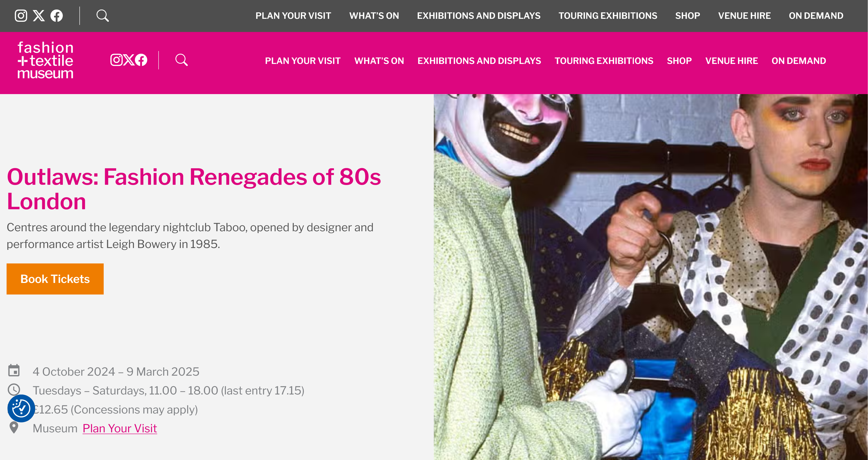
Task: Open Facebook icon in grey top bar
Action: click(x=57, y=15)
